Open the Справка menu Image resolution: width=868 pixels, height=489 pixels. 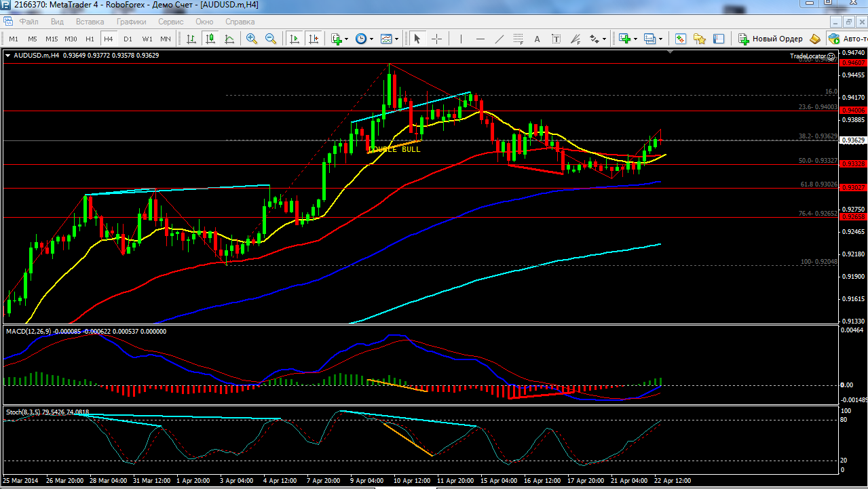pyautogui.click(x=240, y=22)
